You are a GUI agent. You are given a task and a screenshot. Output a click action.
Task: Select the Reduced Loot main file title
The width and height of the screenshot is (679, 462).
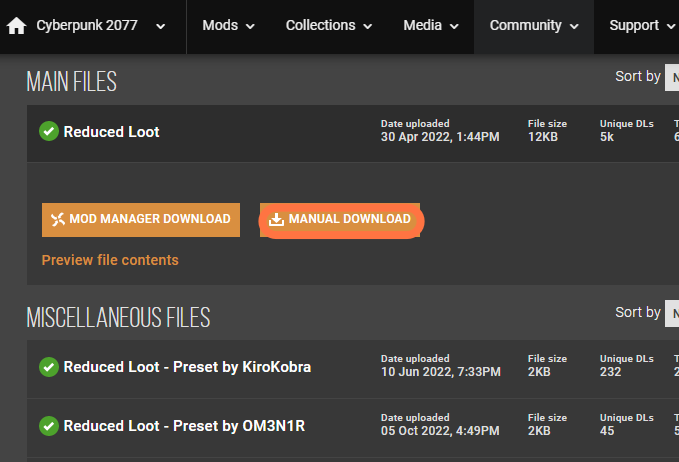click(111, 132)
